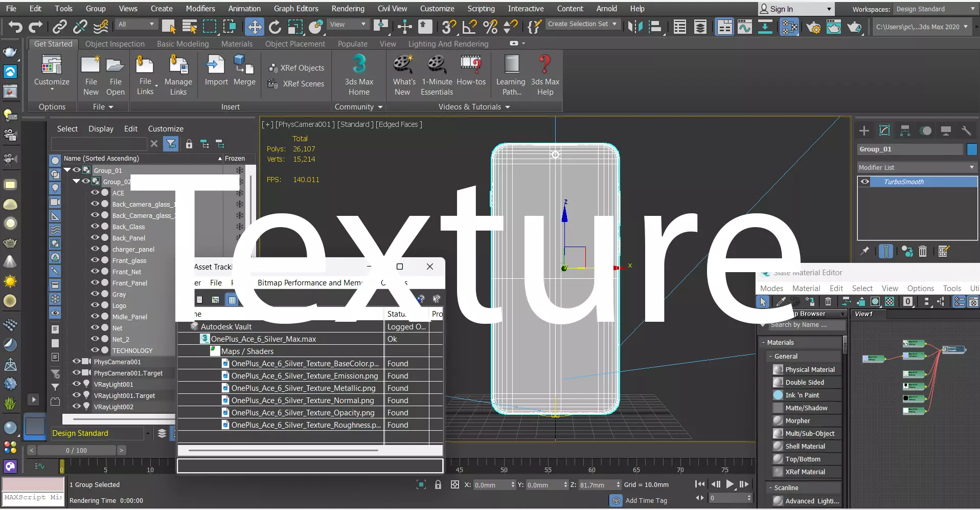980x510 pixels.
Task: Remove modifier with the trash icon
Action: click(x=923, y=251)
